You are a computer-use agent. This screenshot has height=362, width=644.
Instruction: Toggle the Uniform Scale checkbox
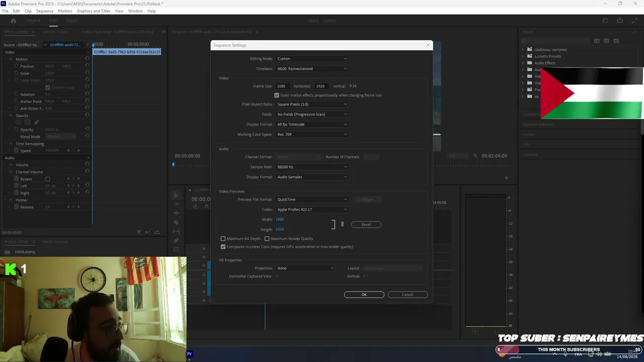point(48,87)
